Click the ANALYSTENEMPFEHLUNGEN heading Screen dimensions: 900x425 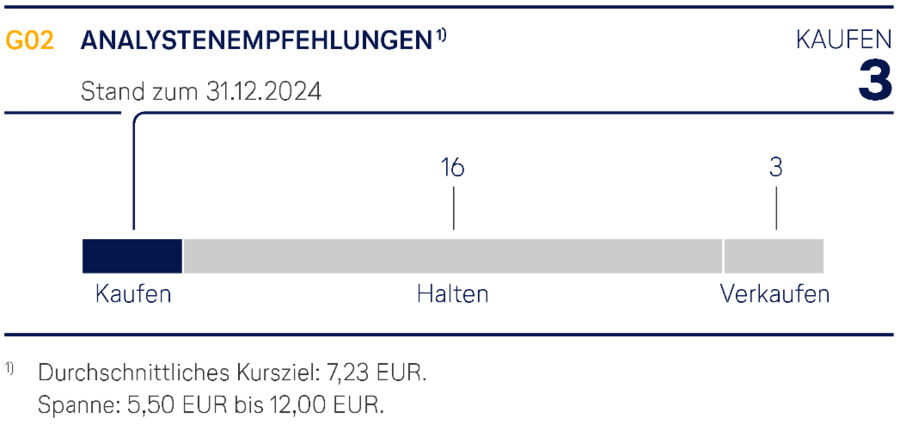(x=255, y=41)
